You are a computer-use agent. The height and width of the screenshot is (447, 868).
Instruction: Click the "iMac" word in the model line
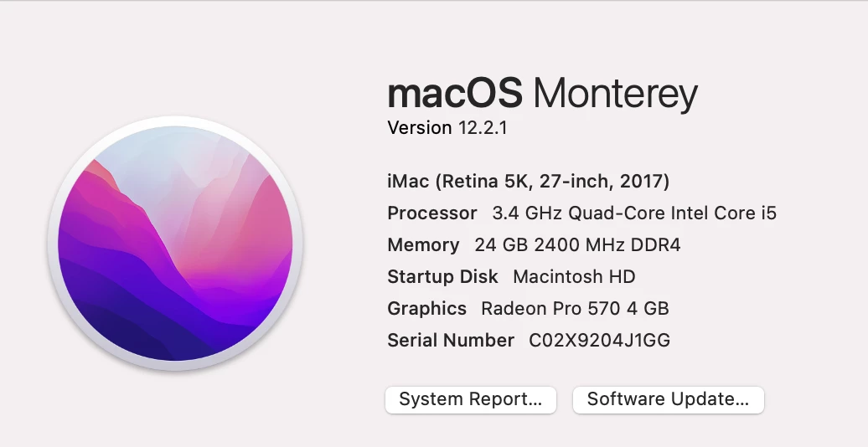408,182
